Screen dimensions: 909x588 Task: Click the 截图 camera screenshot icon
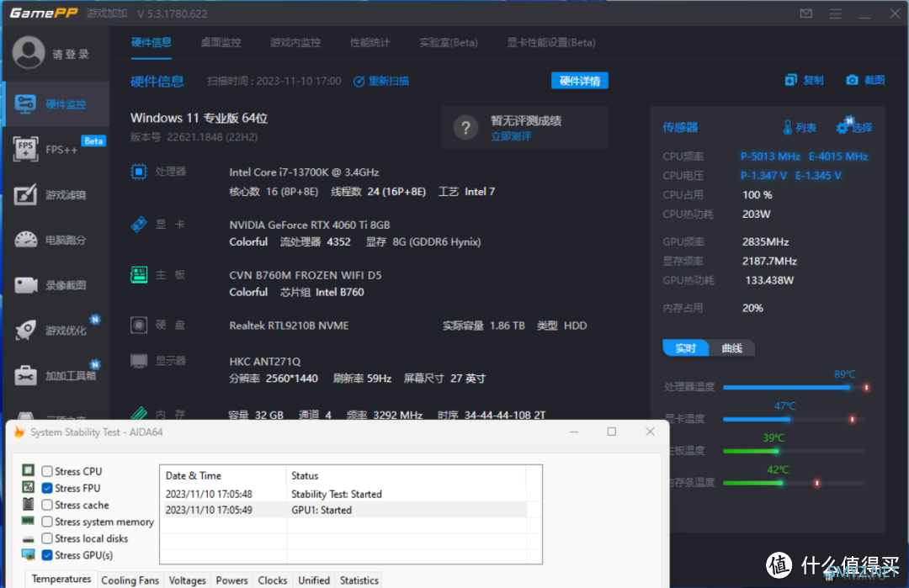(852, 80)
